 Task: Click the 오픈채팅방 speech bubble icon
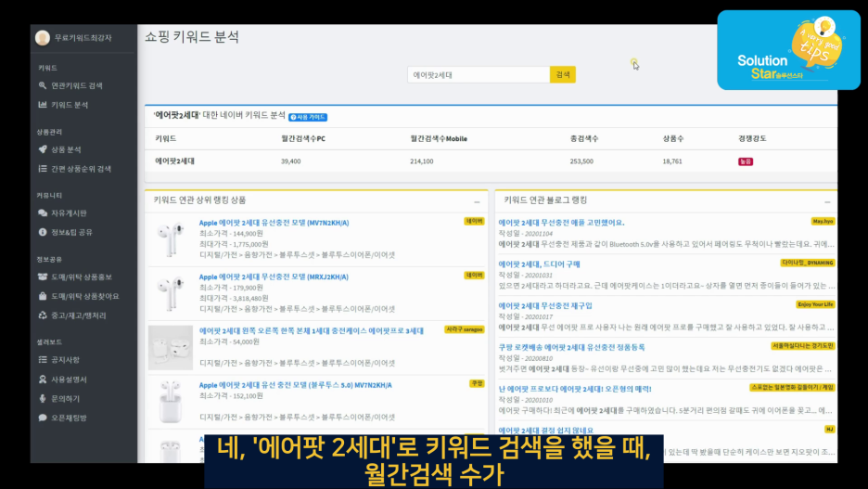(x=43, y=418)
